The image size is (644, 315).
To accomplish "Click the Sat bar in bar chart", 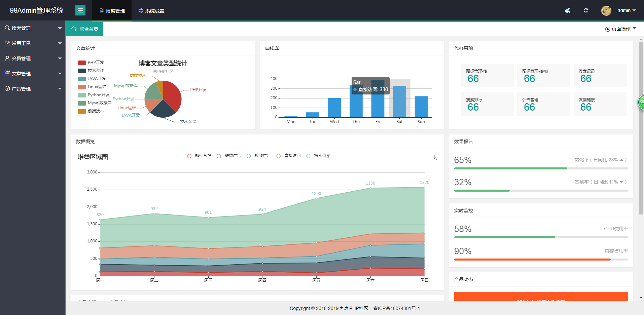I will pos(399,102).
